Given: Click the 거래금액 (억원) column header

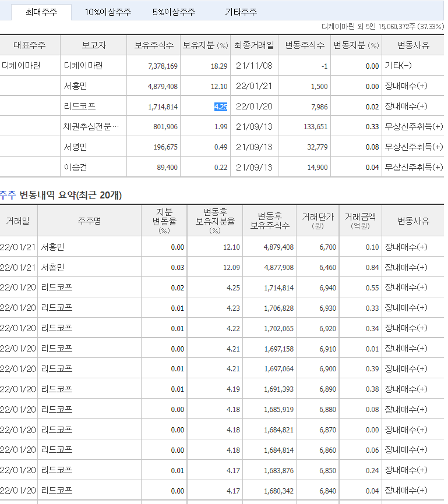Looking at the screenshot, I should click(x=360, y=221).
